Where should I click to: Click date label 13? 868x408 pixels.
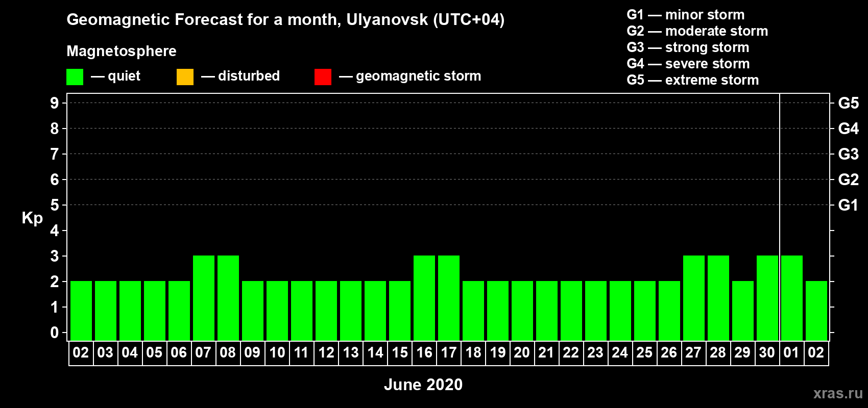tap(350, 352)
